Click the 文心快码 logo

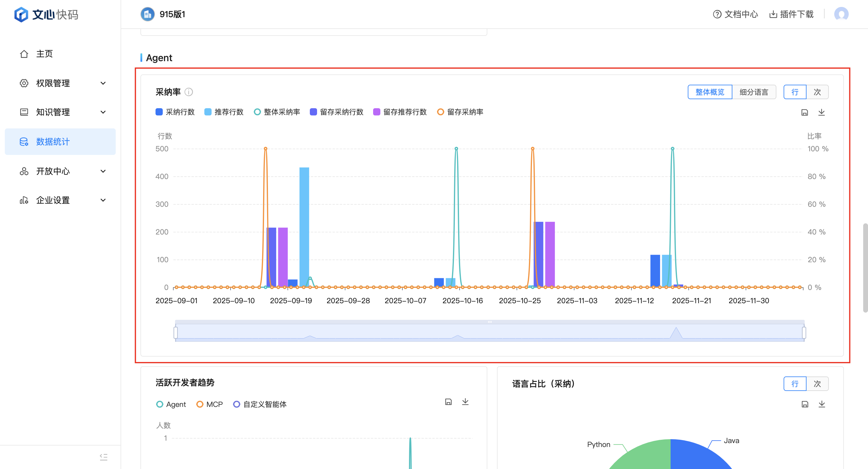pyautogui.click(x=46, y=14)
